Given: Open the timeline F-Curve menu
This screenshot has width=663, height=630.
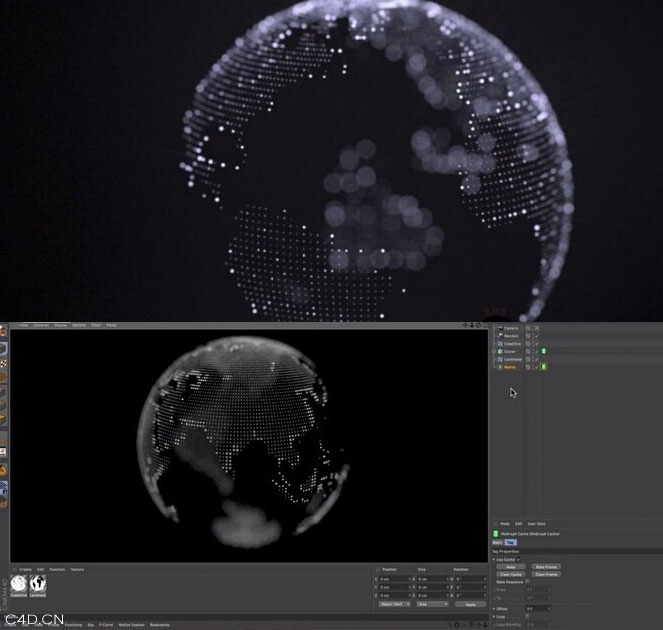Looking at the screenshot, I should click(106, 625).
